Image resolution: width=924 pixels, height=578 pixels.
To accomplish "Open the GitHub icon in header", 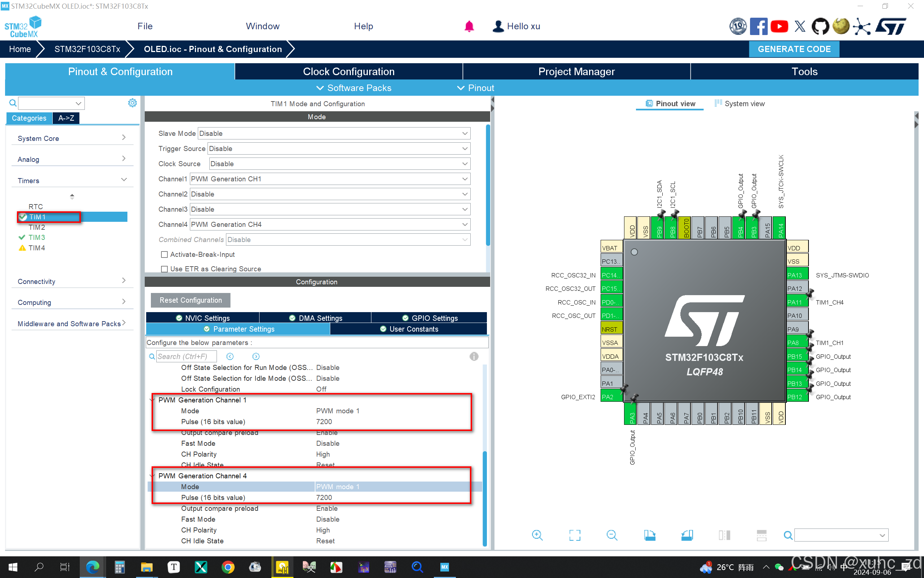I will (820, 26).
